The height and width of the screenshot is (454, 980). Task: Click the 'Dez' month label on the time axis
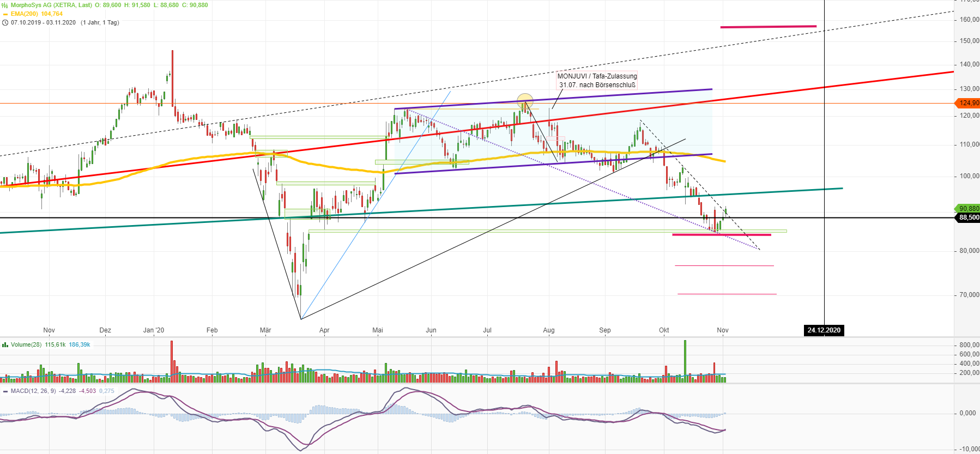[x=105, y=330]
